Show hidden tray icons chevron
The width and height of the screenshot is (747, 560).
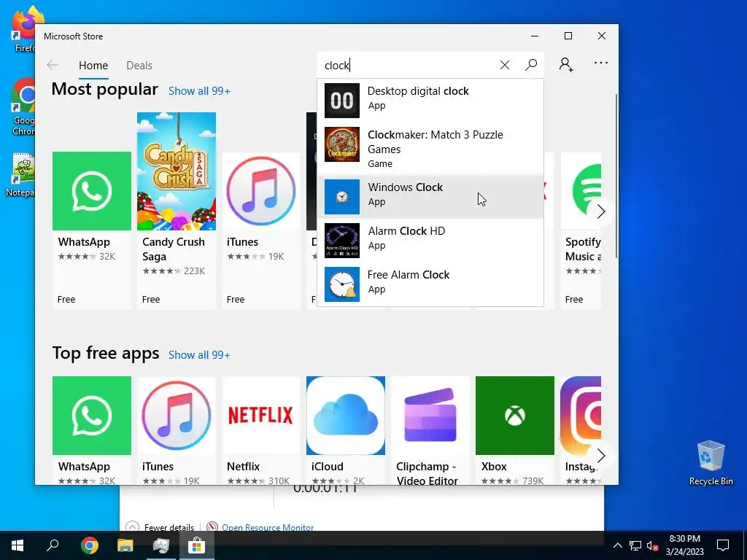pyautogui.click(x=617, y=545)
